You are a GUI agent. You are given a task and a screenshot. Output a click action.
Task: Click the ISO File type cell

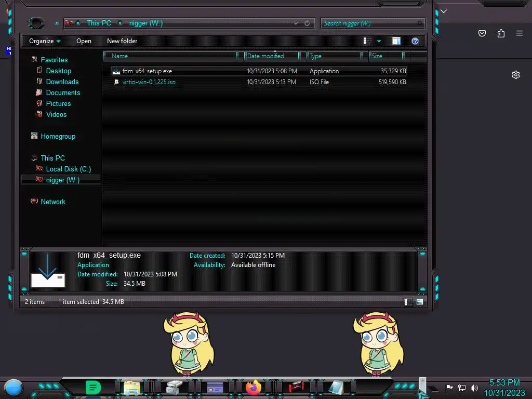pos(319,82)
